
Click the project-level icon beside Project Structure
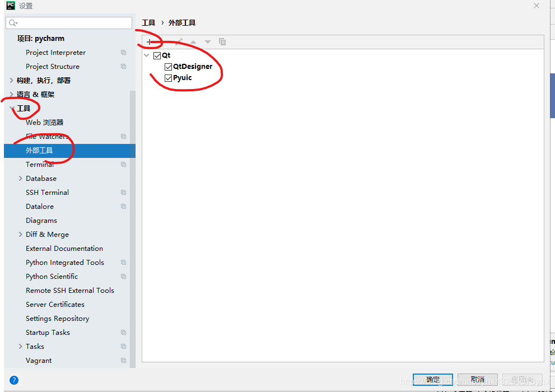(124, 67)
